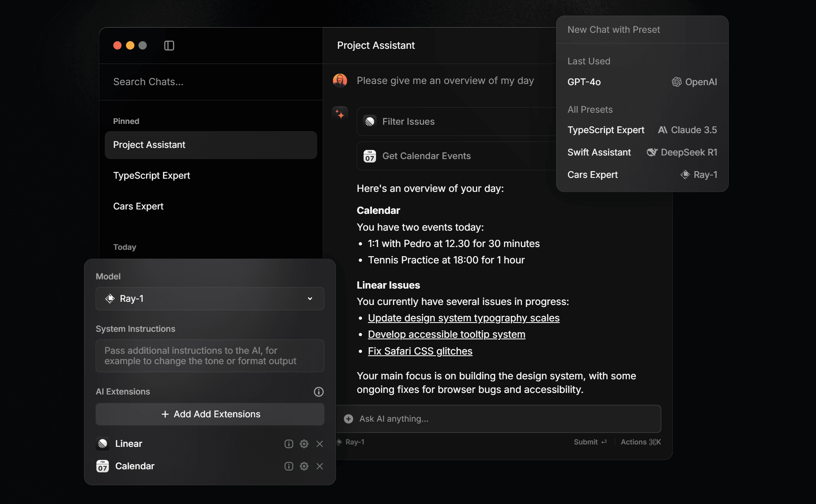Choose Swift Assistant preset

click(642, 152)
